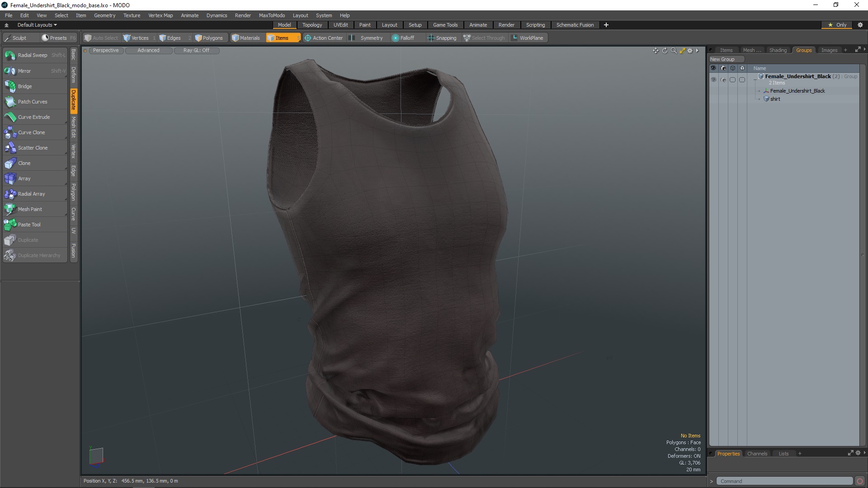
Task: Toggle the WorkPlane
Action: tap(527, 38)
